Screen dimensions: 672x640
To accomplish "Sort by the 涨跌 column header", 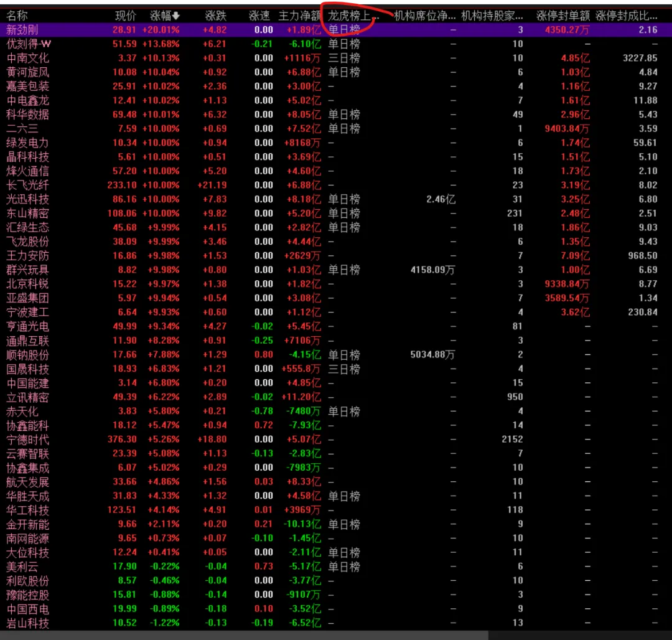I will [215, 16].
